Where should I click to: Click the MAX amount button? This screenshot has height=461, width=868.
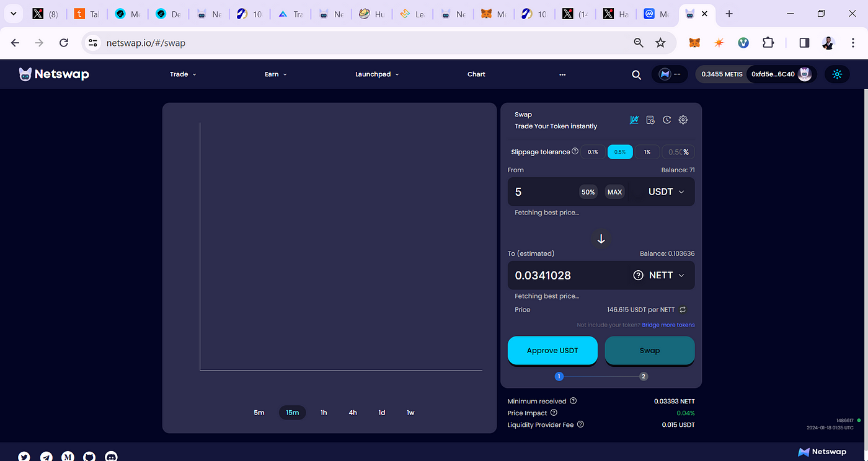(614, 192)
